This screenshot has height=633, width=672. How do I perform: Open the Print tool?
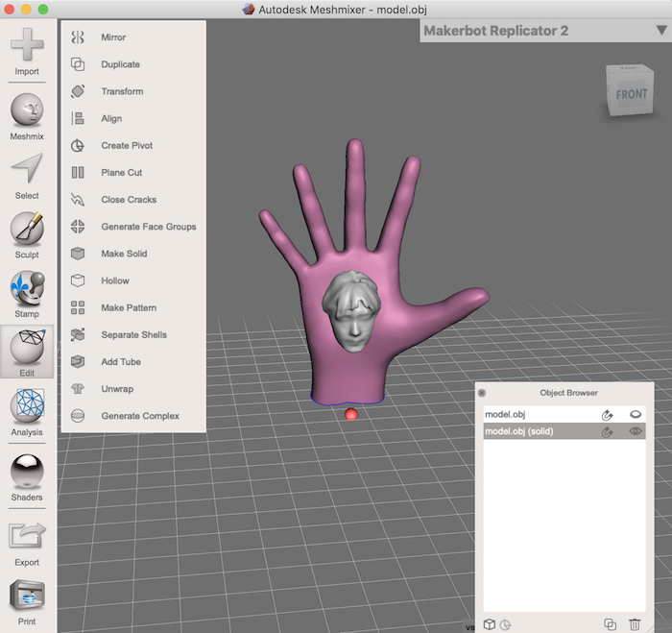click(27, 602)
